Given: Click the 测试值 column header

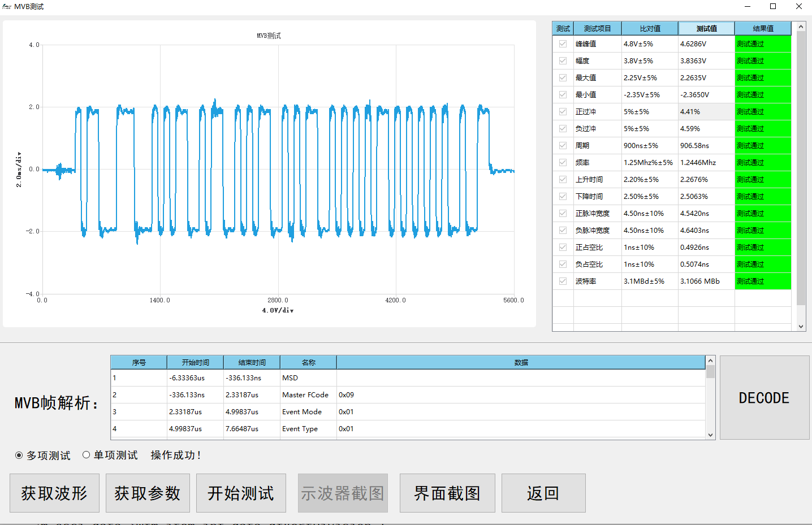Looking at the screenshot, I should pyautogui.click(x=706, y=28).
